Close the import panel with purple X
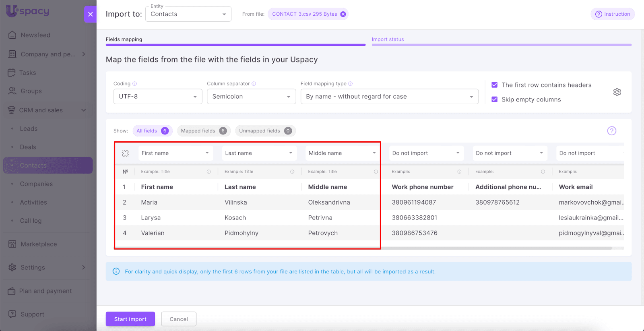This screenshot has width=644, height=331. pyautogui.click(x=90, y=14)
